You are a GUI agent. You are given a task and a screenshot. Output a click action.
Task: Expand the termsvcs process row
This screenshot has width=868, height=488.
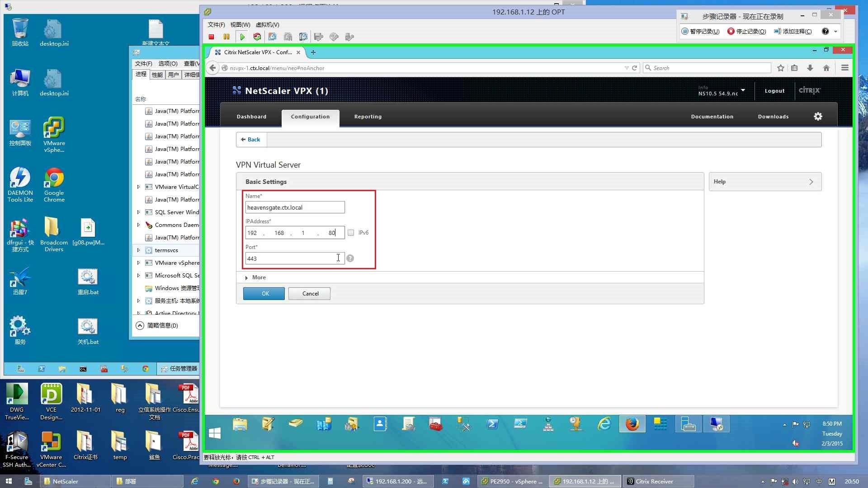pos(138,250)
